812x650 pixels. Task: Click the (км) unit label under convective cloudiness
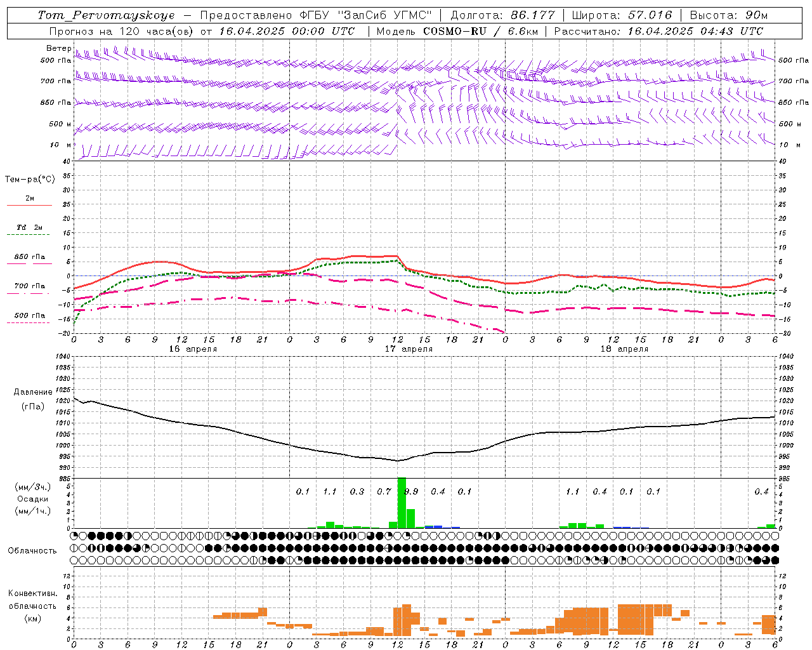32,618
